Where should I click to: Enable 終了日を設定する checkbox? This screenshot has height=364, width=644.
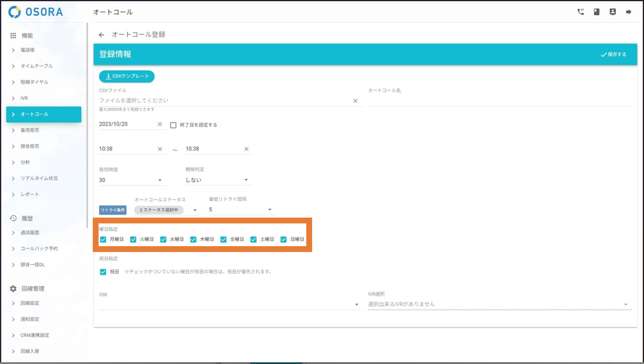pyautogui.click(x=173, y=125)
